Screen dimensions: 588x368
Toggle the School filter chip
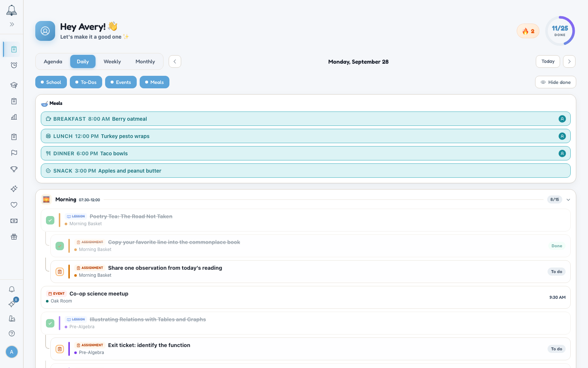click(x=51, y=82)
